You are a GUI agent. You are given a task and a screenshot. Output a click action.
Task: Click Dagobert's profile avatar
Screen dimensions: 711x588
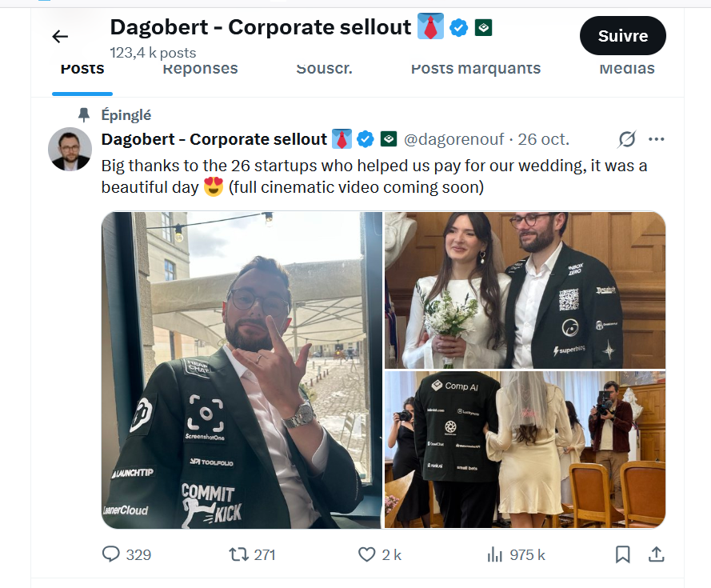[x=70, y=149]
